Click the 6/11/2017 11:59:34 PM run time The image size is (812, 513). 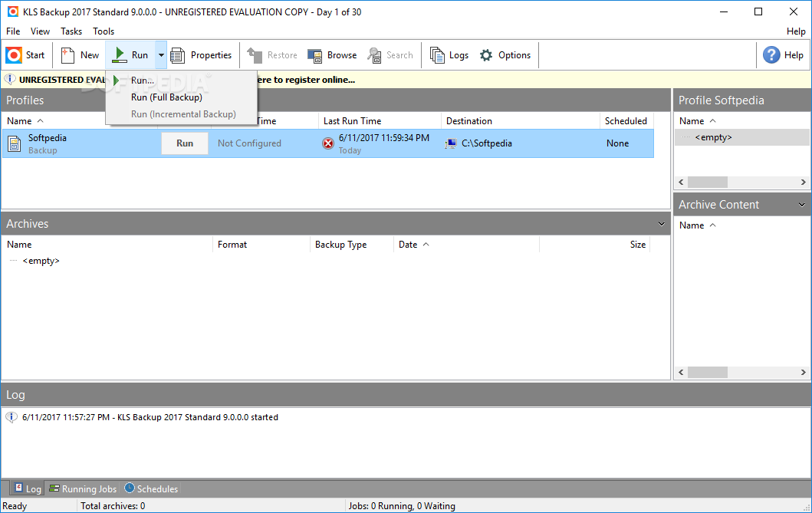pos(383,138)
